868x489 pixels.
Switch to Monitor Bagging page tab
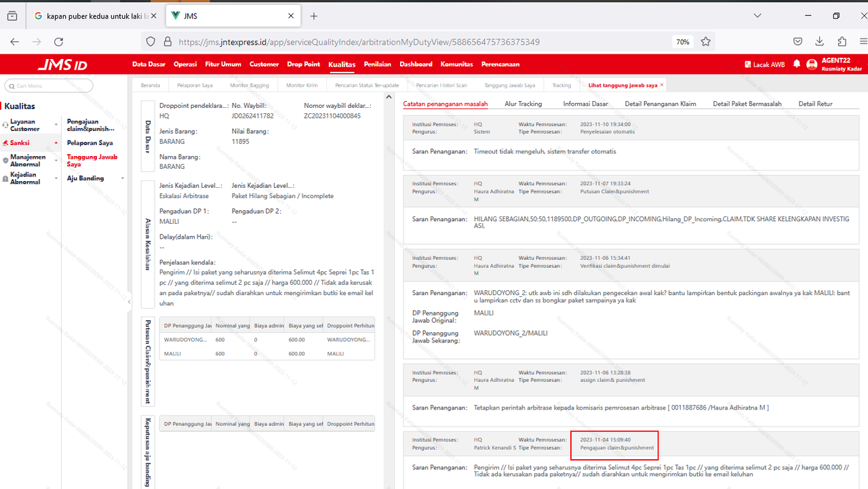click(x=249, y=85)
